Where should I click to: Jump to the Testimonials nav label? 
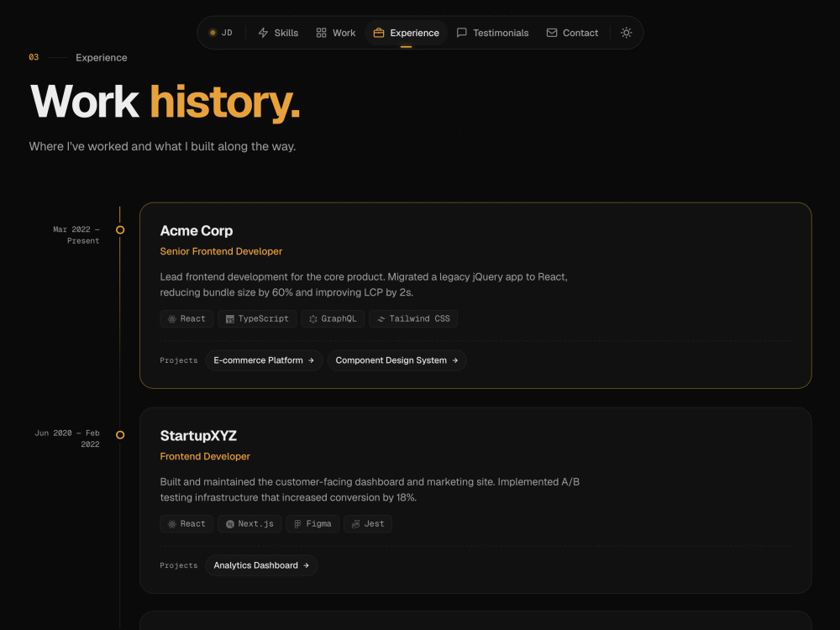tap(501, 33)
